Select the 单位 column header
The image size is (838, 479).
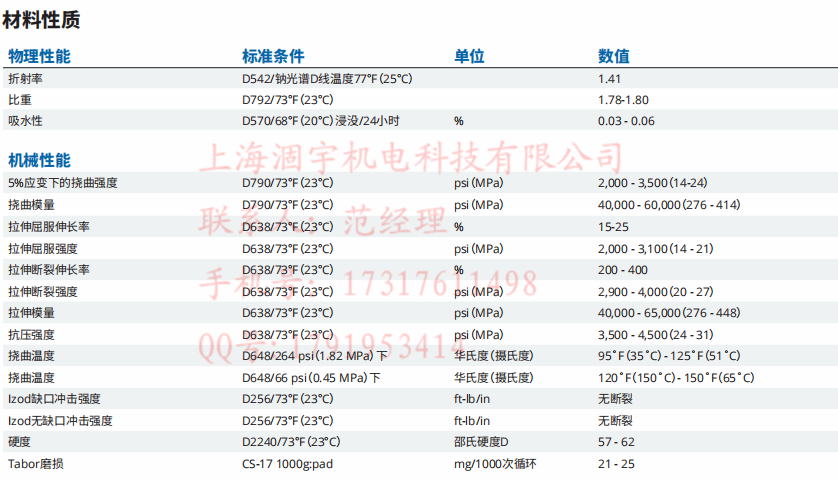(469, 56)
